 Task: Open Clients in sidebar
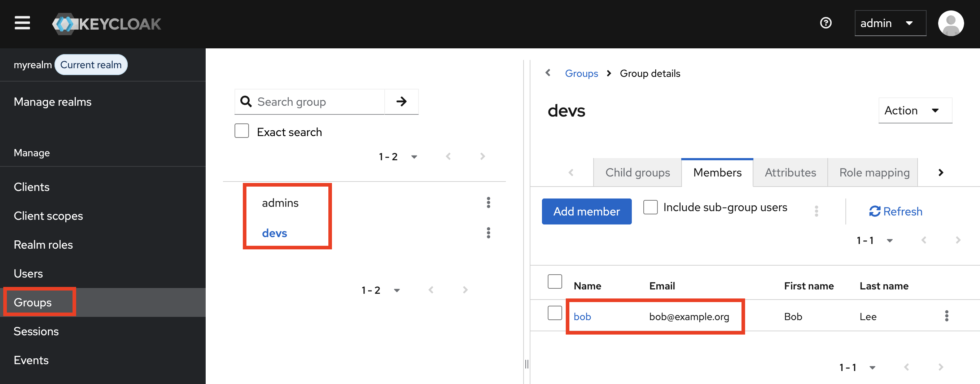(x=103, y=187)
